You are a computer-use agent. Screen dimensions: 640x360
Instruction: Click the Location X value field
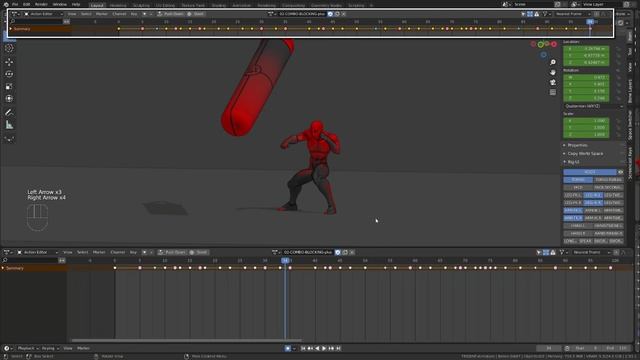(587, 49)
